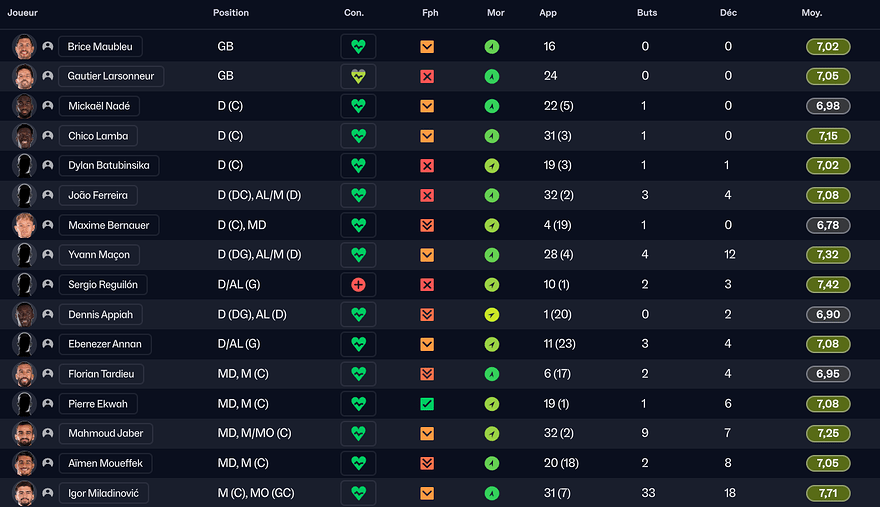Open Yvann Maçon's player name button
Image resolution: width=880 pixels, height=507 pixels.
coord(99,255)
